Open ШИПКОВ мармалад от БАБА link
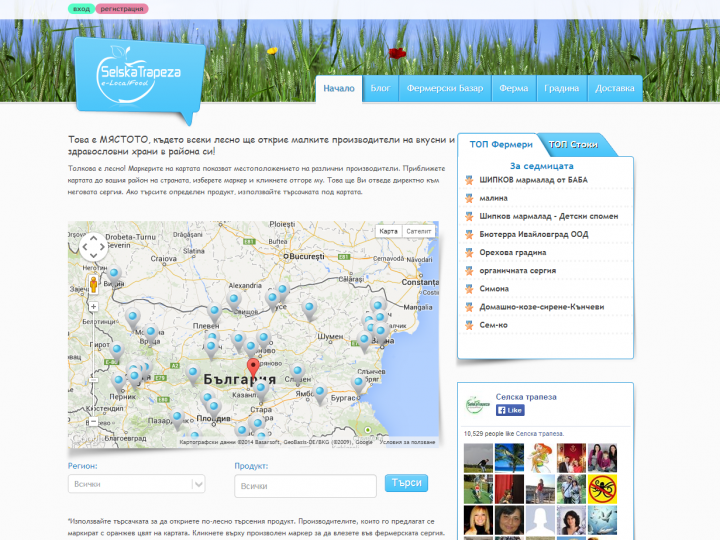 click(534, 180)
